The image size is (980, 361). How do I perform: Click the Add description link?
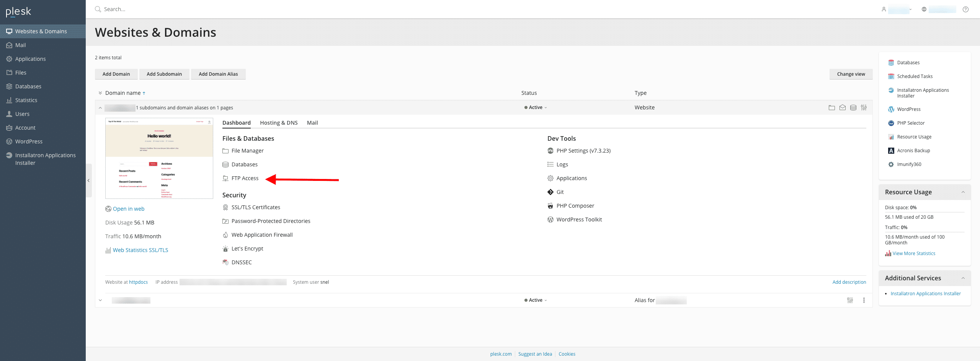click(849, 282)
